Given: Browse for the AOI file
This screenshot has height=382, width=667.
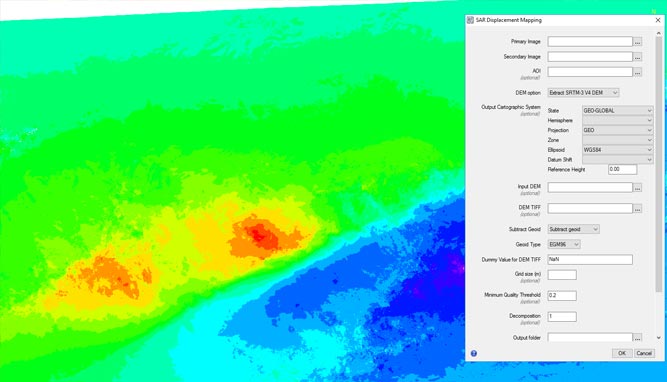Looking at the screenshot, I should 637,72.
